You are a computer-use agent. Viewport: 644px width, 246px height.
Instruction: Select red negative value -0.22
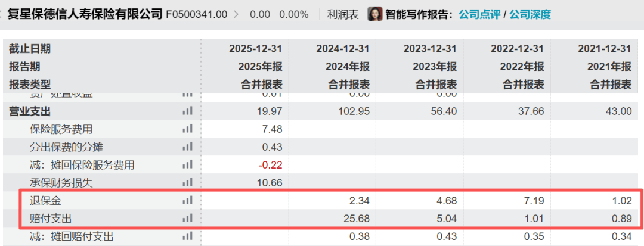[x=271, y=165]
